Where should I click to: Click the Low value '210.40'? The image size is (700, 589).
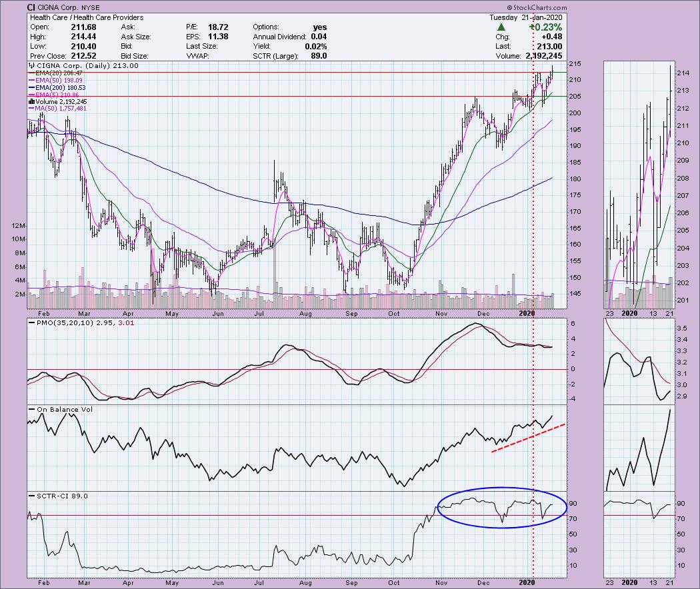pyautogui.click(x=83, y=47)
